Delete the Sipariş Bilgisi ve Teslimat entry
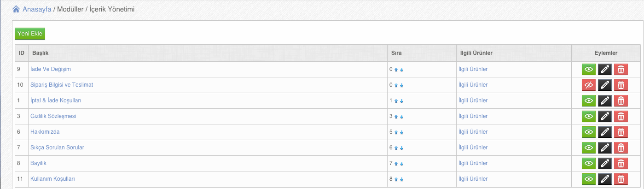The image size is (644, 189). click(621, 85)
